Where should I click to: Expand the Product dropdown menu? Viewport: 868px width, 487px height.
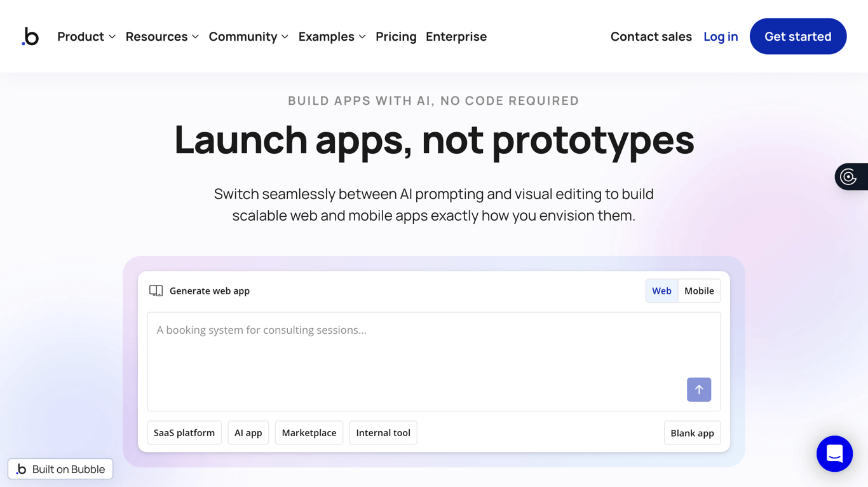[x=86, y=36]
